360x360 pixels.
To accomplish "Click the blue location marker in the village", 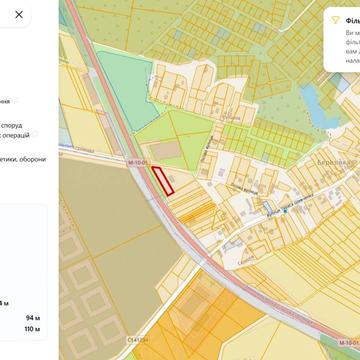I will pyautogui.click(x=285, y=211).
